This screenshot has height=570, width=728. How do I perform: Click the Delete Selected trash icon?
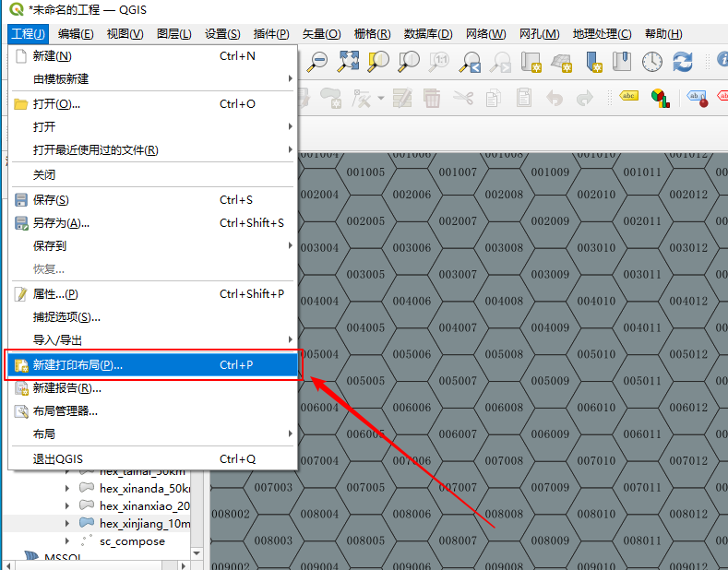click(x=432, y=98)
